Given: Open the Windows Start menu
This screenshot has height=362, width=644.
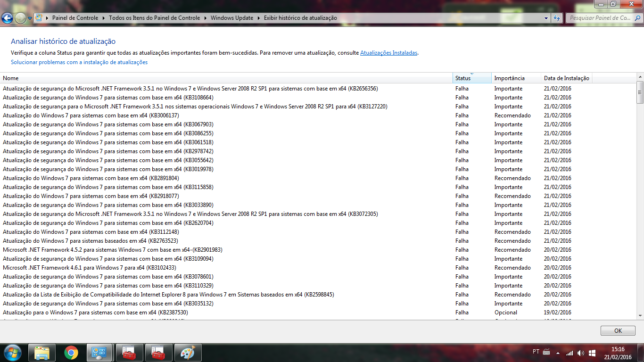Looking at the screenshot, I should click(13, 353).
